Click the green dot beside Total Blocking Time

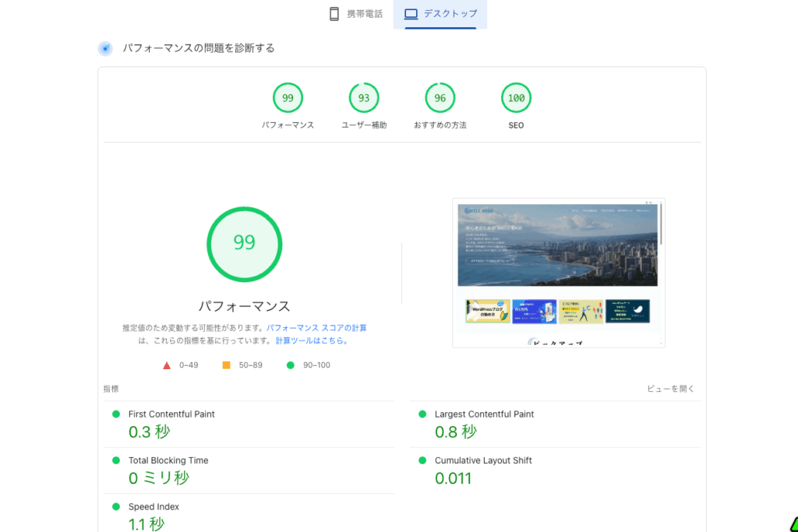pyautogui.click(x=117, y=460)
